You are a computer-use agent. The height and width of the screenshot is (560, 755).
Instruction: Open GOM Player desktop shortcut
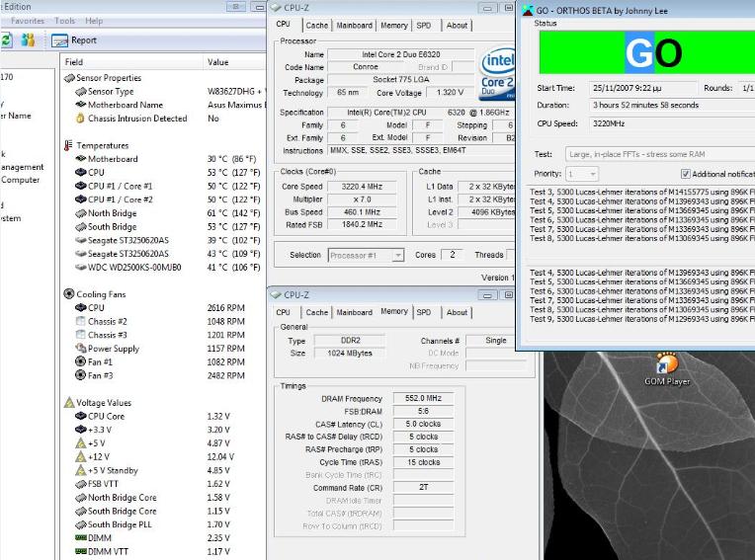coord(667,369)
